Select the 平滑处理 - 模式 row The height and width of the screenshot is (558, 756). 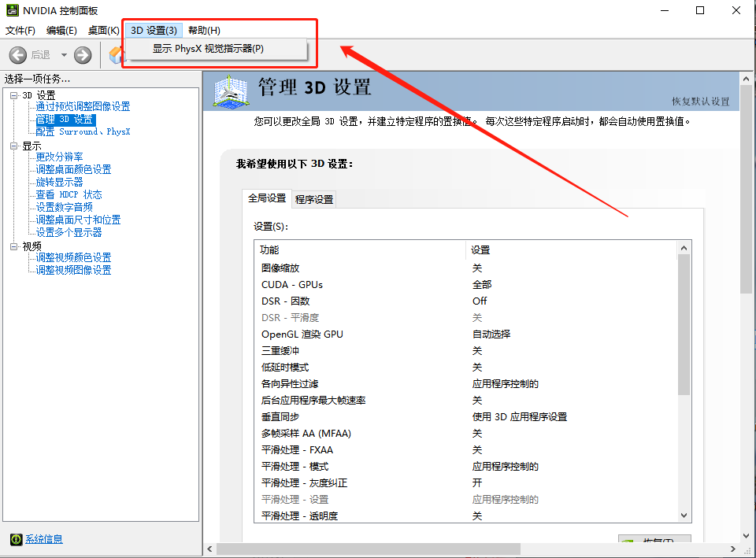(465, 467)
